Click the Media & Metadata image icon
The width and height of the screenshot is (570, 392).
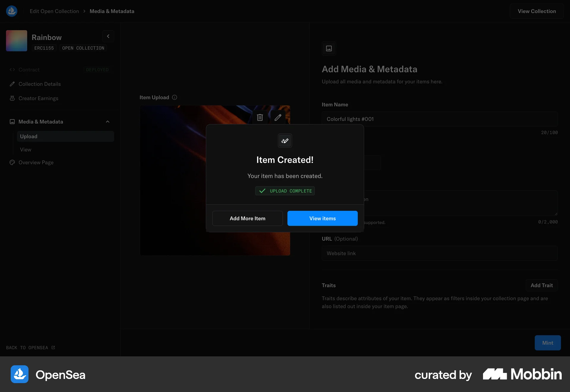[x=12, y=121]
